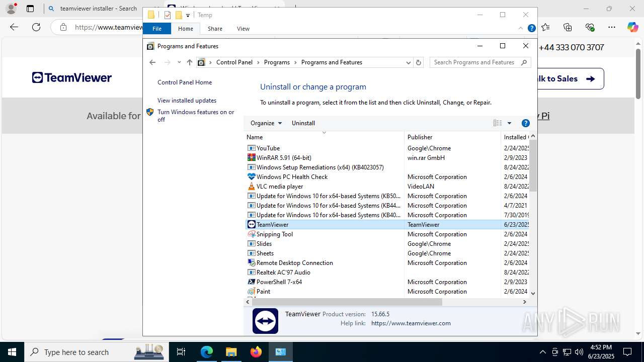Click the volume icon in system tray
Viewport: 644px width, 362px height.
[579, 352]
